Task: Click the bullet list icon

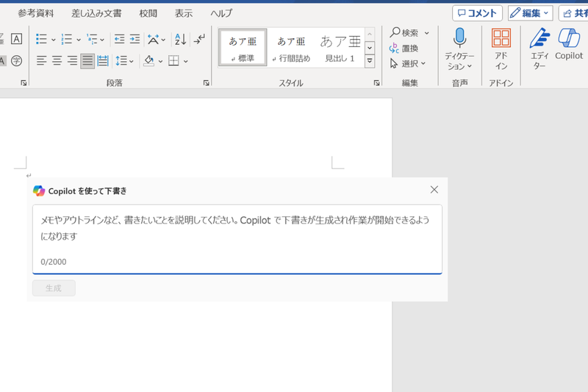Action: 41,39
